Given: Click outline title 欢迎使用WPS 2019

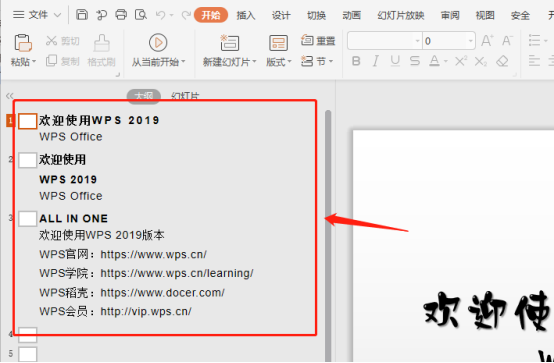Looking at the screenshot, I should (x=99, y=121).
